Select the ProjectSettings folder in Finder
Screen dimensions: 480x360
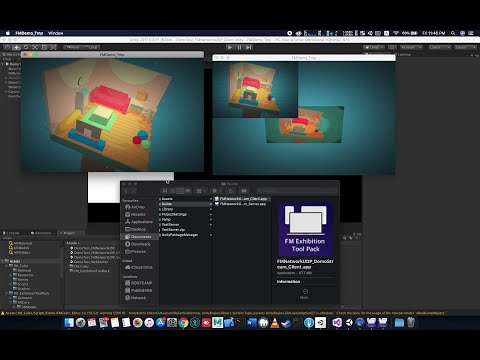186,214
